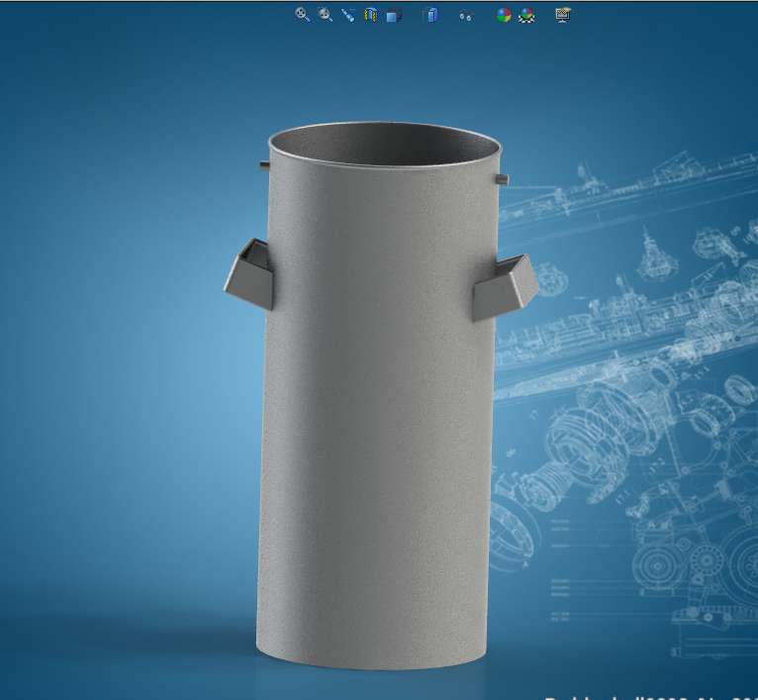Select the gray cylinder body in the viewport
The image size is (758, 700).
(377, 397)
